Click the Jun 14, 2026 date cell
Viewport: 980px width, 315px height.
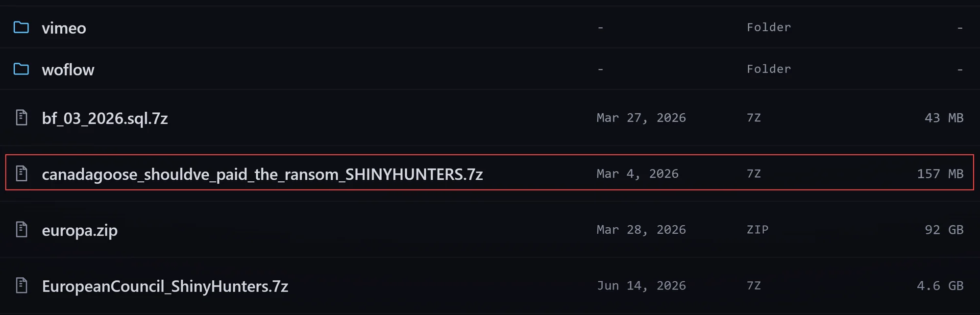coord(641,286)
